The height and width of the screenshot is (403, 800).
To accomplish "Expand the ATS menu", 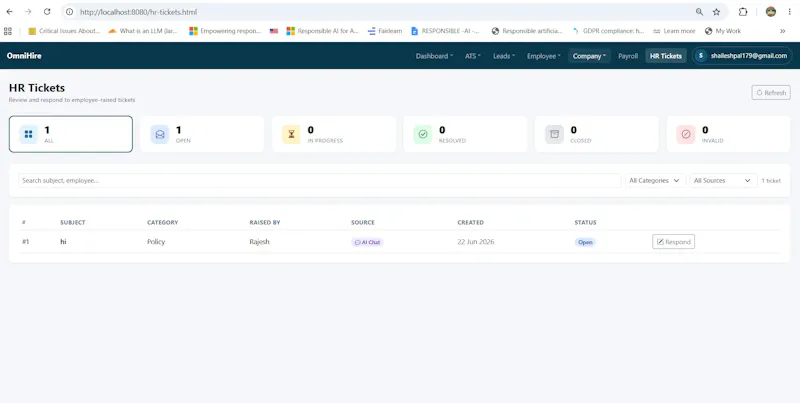I will point(472,56).
